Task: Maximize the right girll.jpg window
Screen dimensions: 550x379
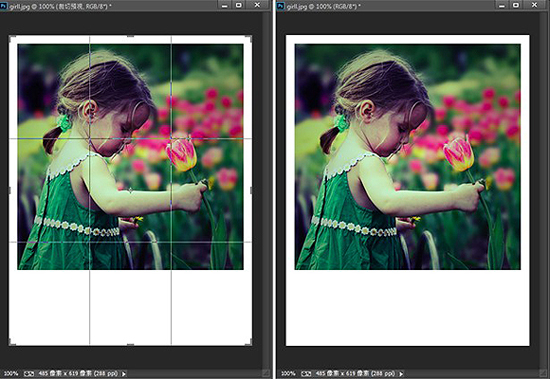Action: 516,5
